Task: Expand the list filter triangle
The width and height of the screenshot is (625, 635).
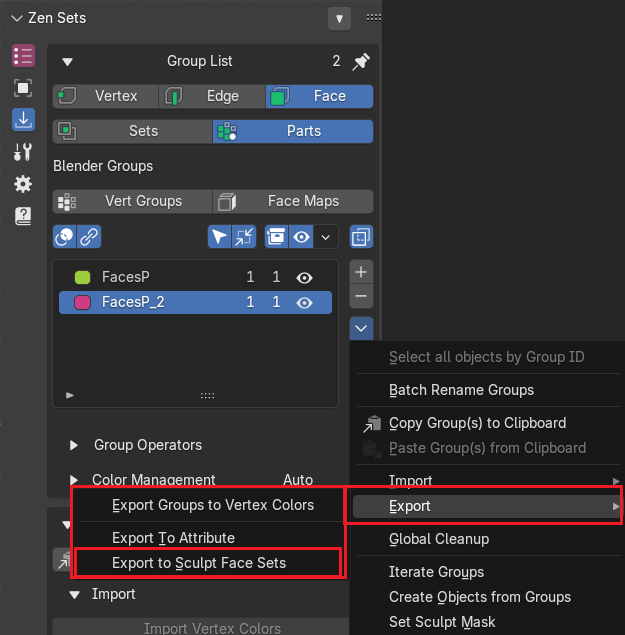Action: pyautogui.click(x=70, y=395)
